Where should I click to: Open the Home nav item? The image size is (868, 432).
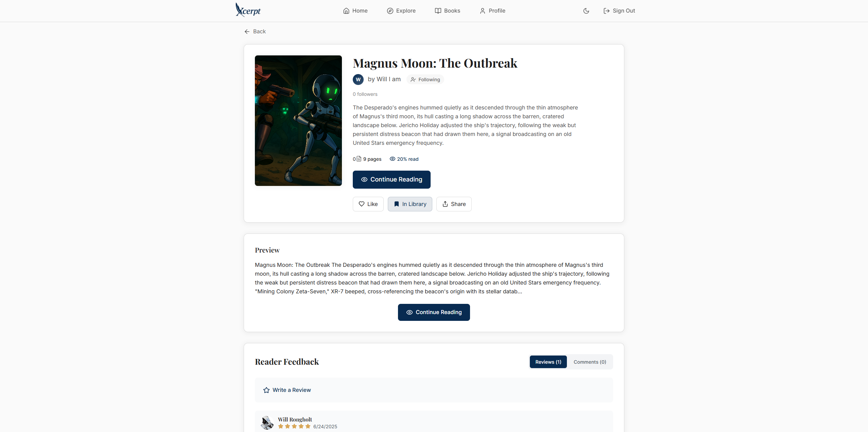(355, 11)
